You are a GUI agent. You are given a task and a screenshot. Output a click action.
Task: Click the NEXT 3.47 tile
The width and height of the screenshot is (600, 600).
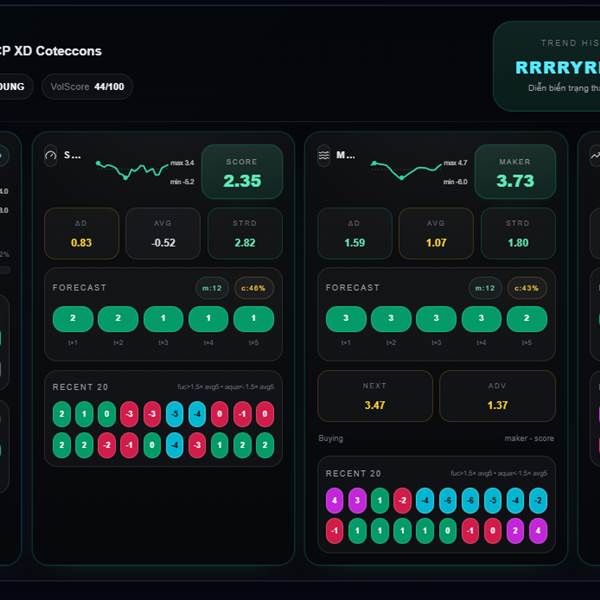375,396
